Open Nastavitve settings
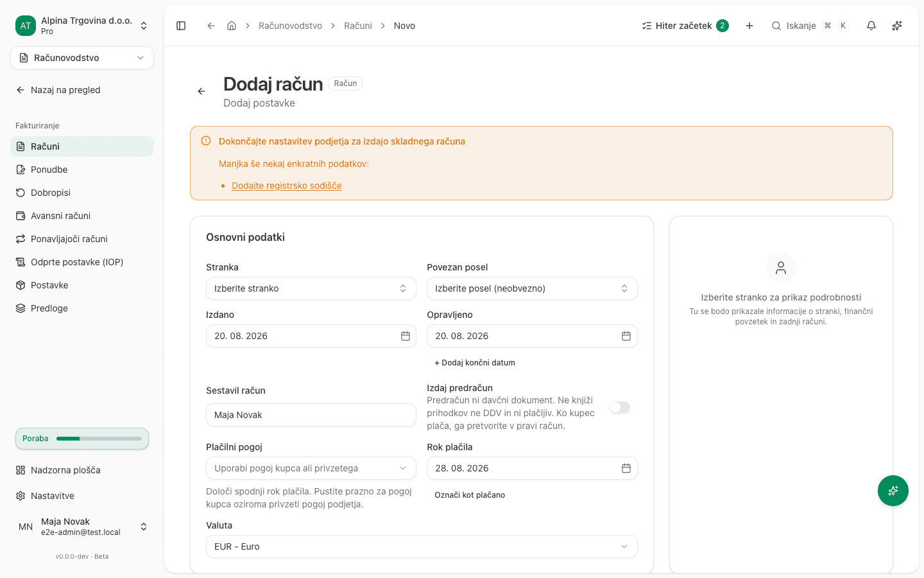The width and height of the screenshot is (924, 578). [x=82, y=496]
